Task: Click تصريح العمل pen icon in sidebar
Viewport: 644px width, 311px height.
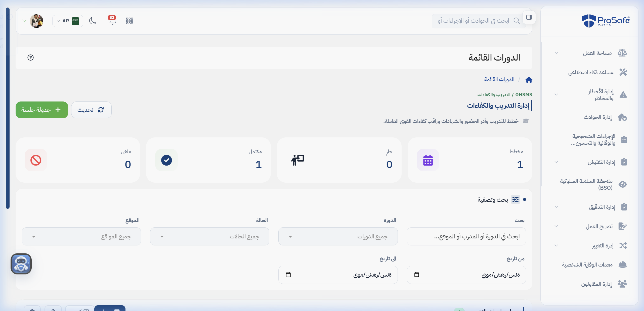Action: [623, 226]
